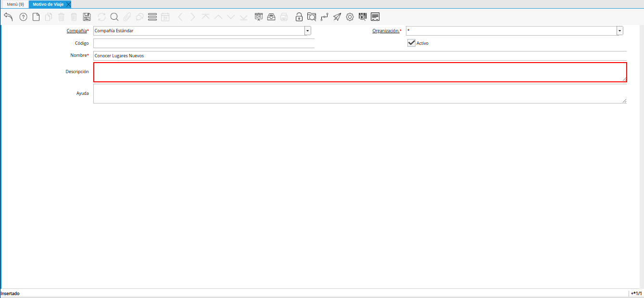The image size is (644, 298).
Task: Expand the Compañía dropdown arrow
Action: point(308,31)
